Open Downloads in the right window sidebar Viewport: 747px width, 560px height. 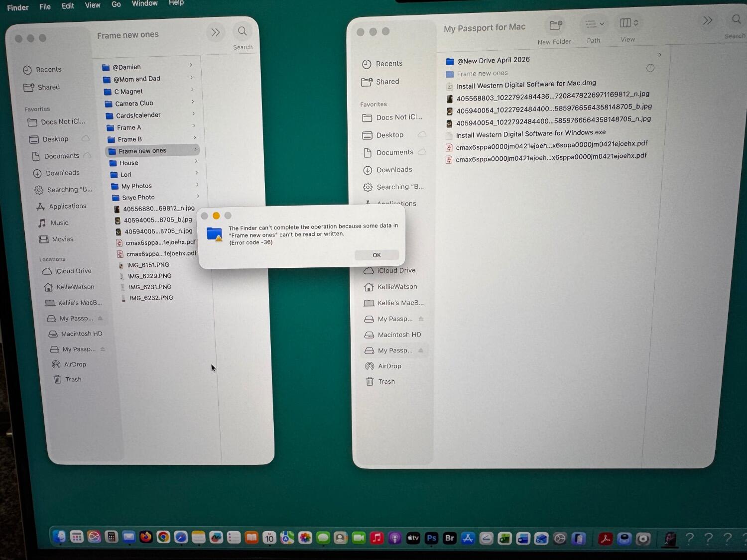coord(394,170)
